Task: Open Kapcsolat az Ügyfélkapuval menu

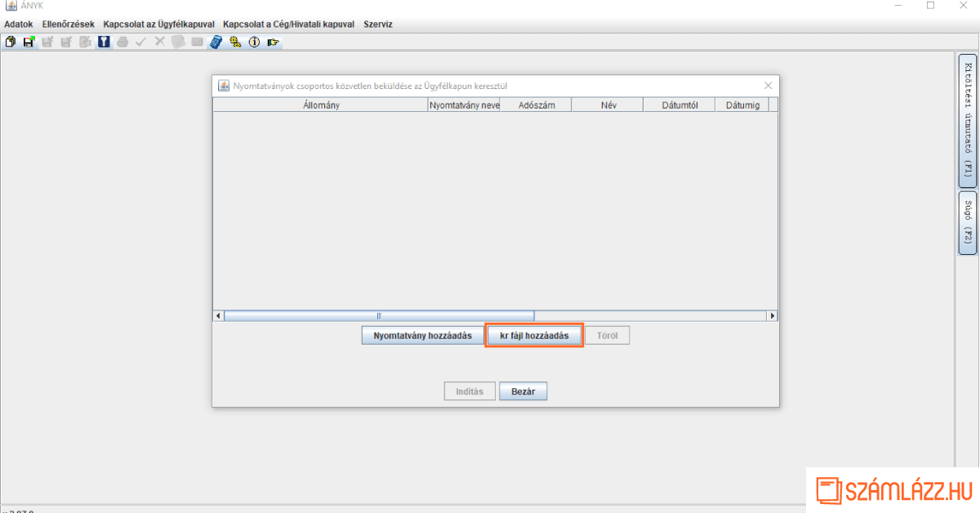Action: (158, 25)
